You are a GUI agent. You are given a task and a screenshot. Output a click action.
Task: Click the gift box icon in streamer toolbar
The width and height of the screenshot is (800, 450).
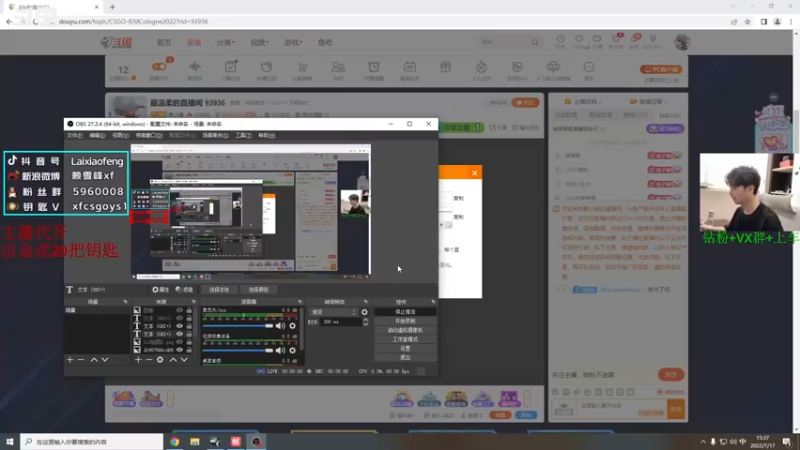(445, 67)
